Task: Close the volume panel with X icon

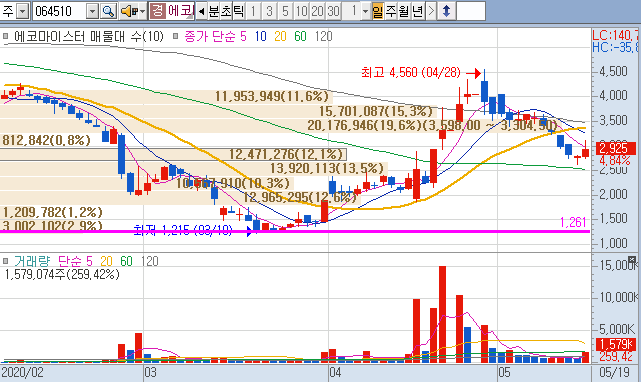Action: pyautogui.click(x=632, y=259)
